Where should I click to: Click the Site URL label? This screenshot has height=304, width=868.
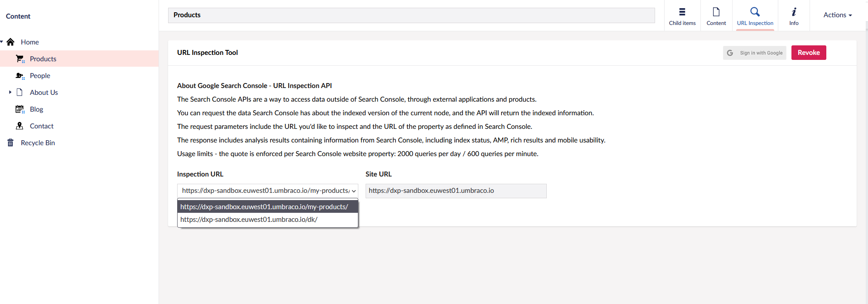coord(379,174)
